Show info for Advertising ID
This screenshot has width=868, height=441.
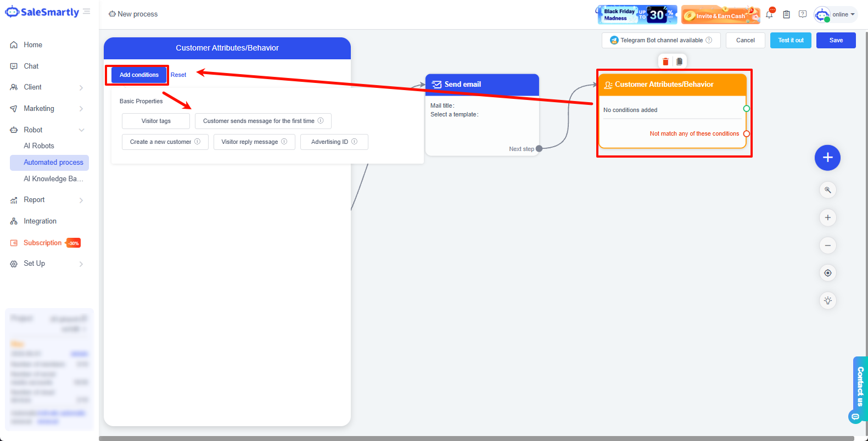point(354,142)
